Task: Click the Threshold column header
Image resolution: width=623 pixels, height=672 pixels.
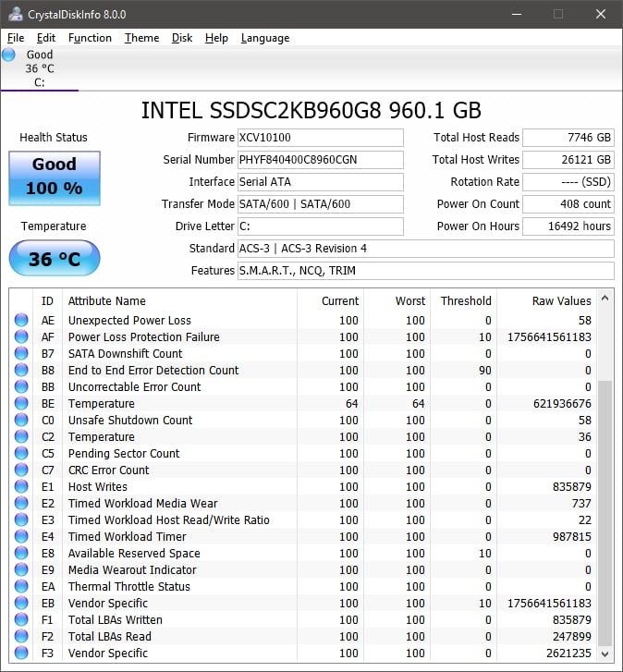Action: (466, 300)
